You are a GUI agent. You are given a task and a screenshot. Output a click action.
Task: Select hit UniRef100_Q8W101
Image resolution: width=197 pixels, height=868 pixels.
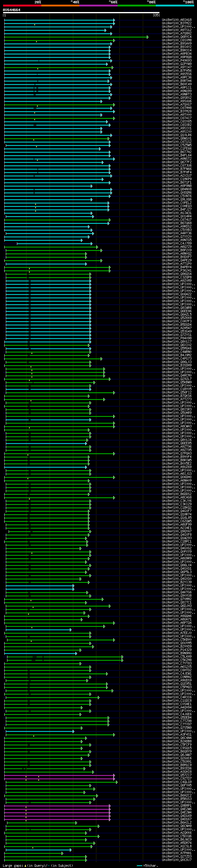(x=177, y=139)
